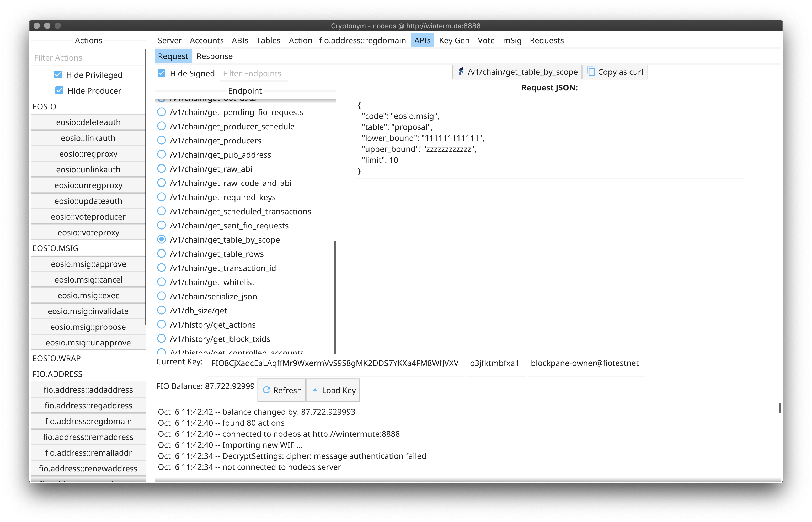Switch to the Response tab
812x522 pixels.
point(214,56)
